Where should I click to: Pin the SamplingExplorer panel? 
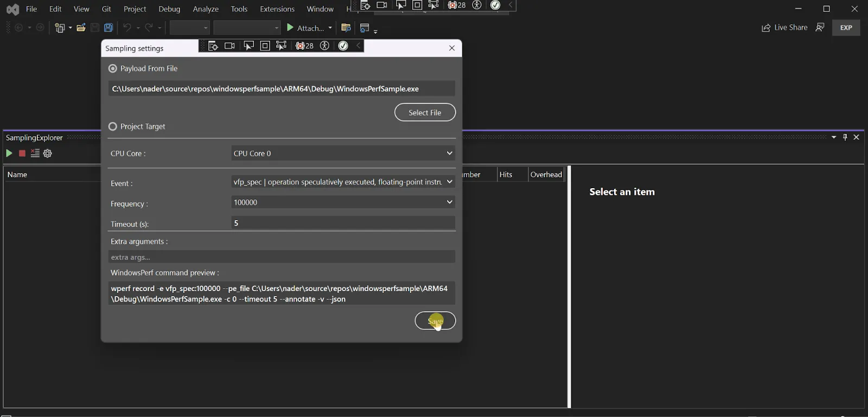(x=845, y=137)
